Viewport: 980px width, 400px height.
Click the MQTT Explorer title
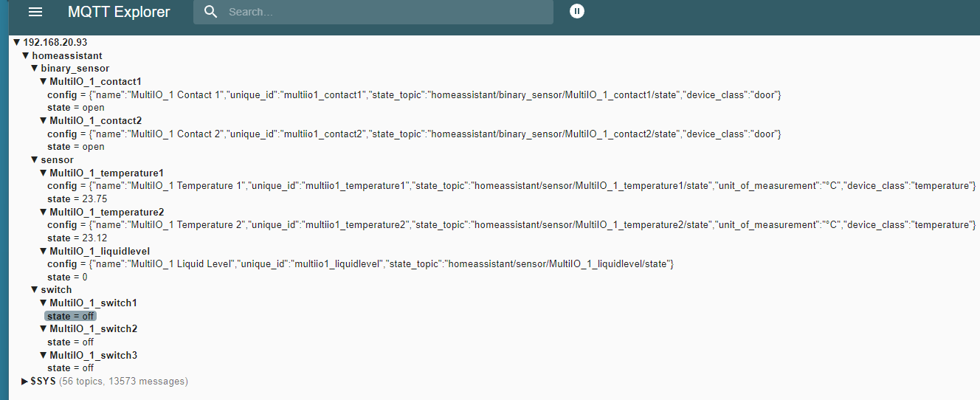[119, 12]
